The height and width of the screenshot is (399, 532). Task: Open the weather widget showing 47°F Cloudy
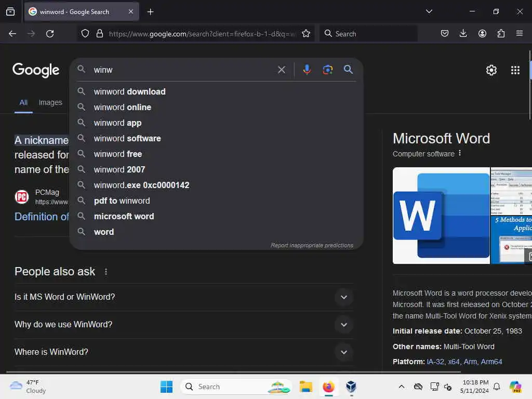click(28, 387)
